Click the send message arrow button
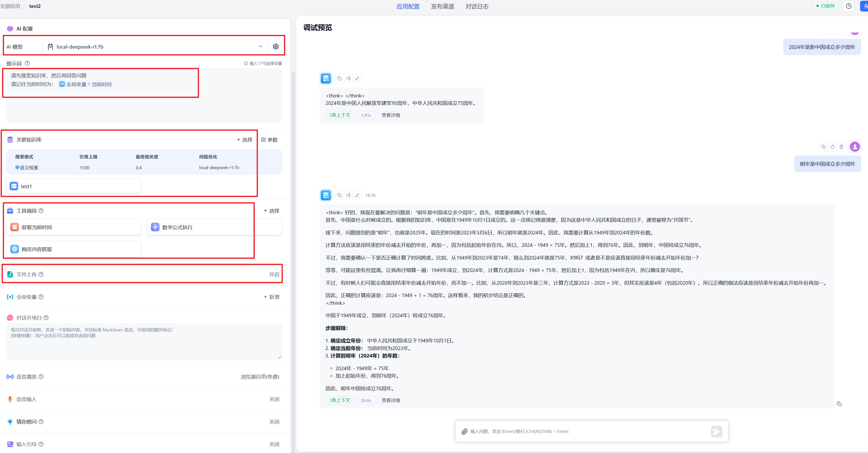Screen dimensions: 868x453 (716, 431)
